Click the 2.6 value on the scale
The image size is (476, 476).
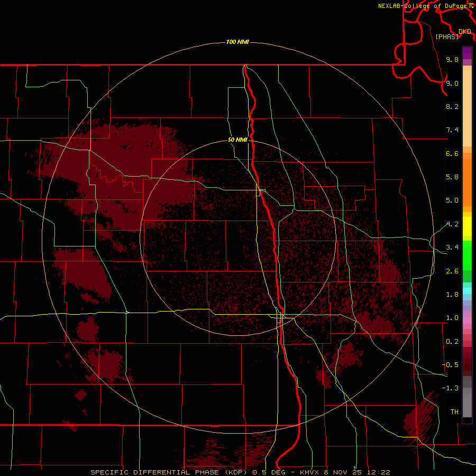452,271
